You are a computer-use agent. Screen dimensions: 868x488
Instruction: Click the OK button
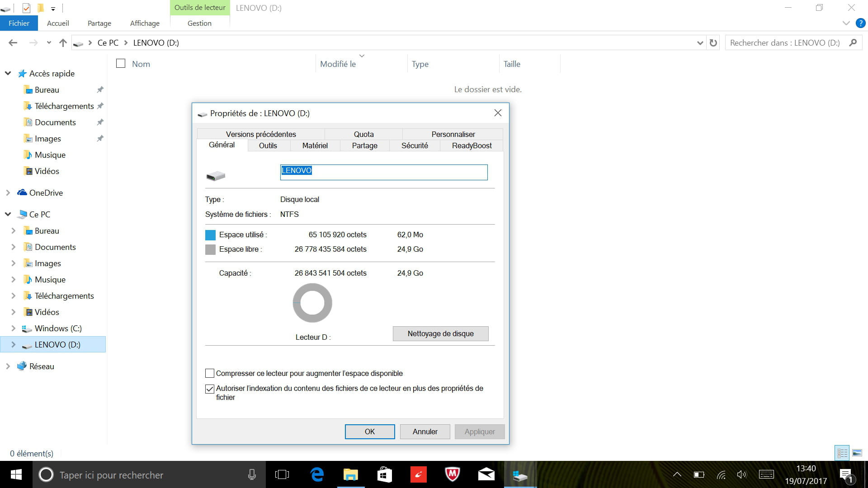coord(370,432)
